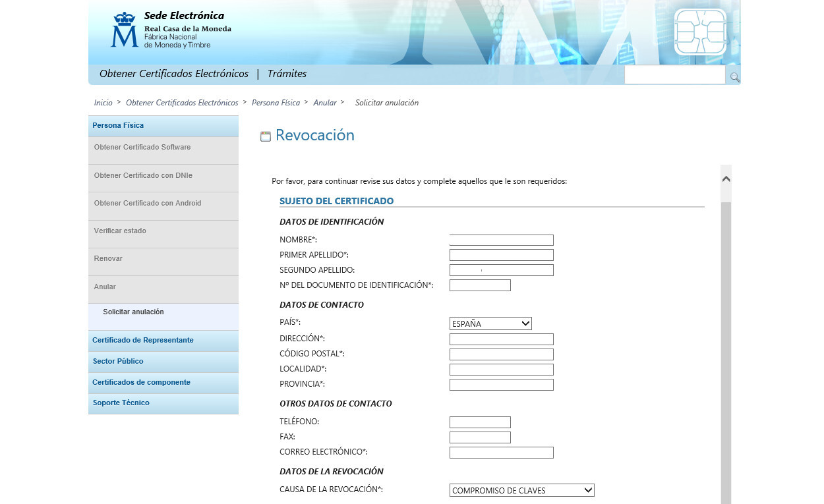Expand the Causa de la revocación dropdown
This screenshot has width=824, height=504.
[521, 490]
